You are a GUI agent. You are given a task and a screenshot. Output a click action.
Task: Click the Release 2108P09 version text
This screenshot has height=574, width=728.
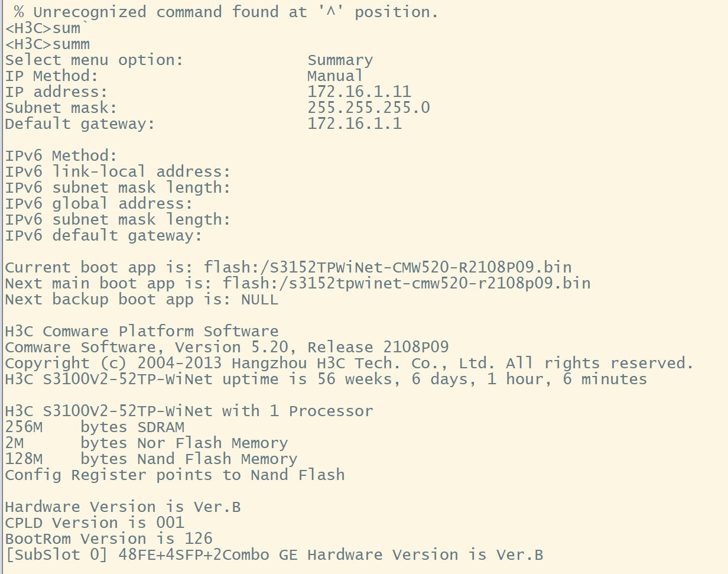coord(378,347)
